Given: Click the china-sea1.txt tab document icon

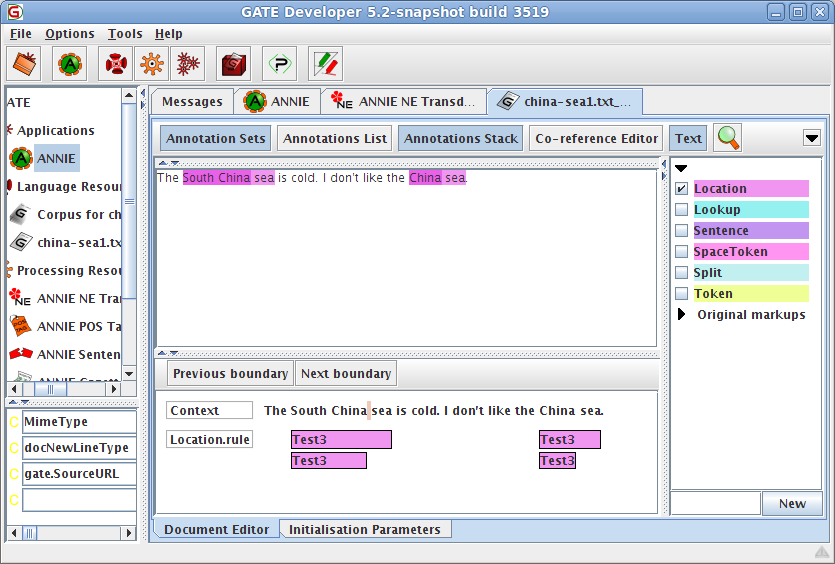Looking at the screenshot, I should click(x=508, y=101).
